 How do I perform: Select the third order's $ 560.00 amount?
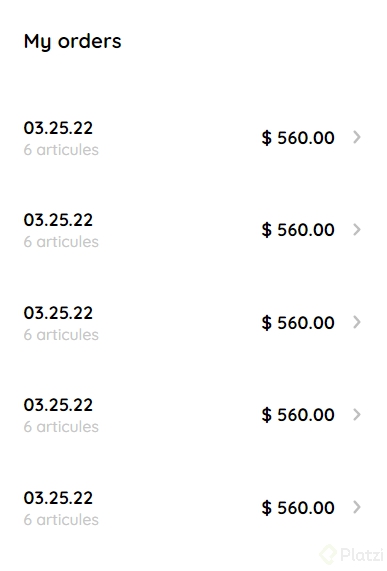click(x=298, y=323)
